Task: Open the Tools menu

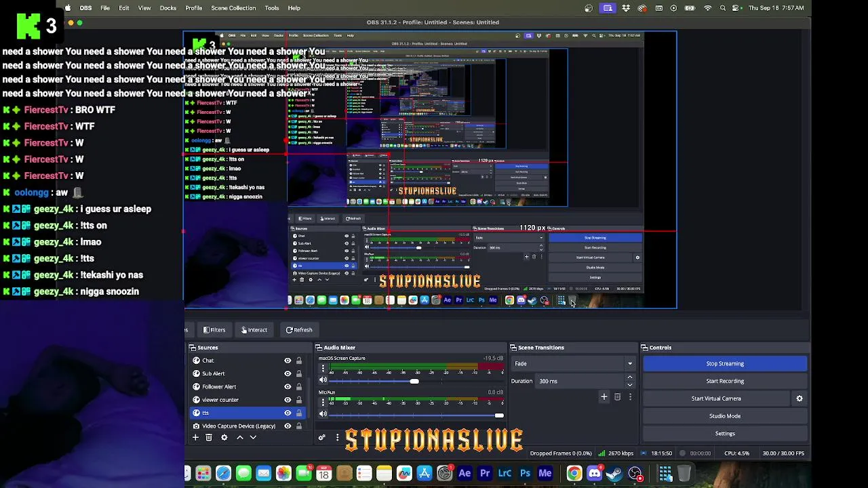Action: pos(272,8)
